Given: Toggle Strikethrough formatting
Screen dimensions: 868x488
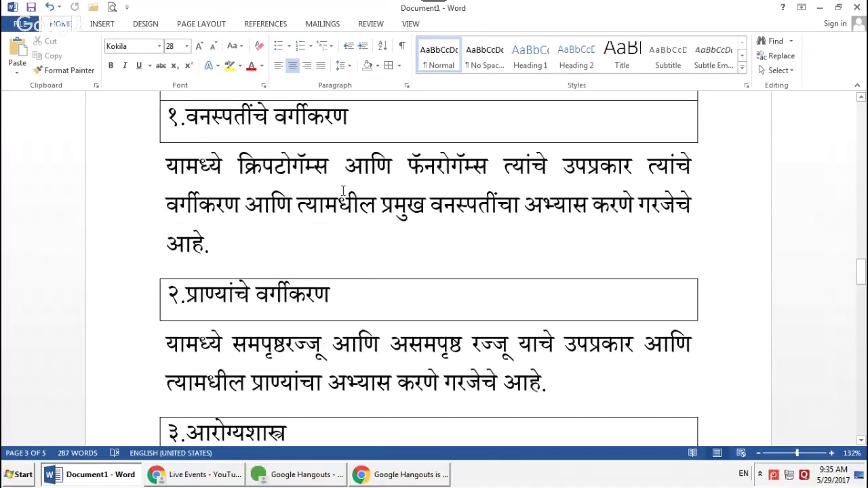Looking at the screenshot, I should [x=161, y=66].
